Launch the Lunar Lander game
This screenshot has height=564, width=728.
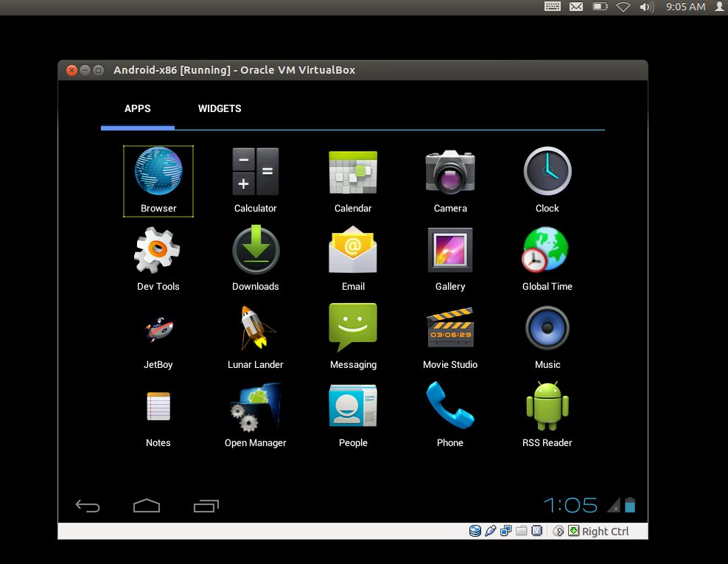[x=256, y=338]
